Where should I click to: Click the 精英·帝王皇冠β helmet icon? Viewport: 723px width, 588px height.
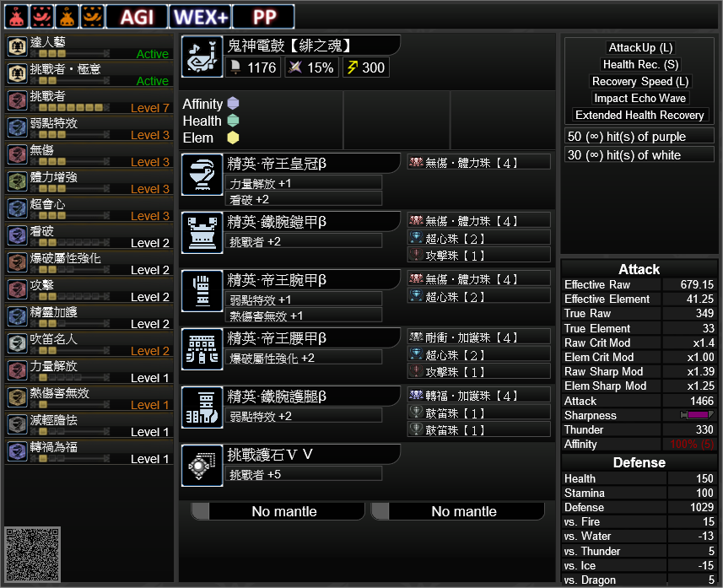click(x=202, y=175)
